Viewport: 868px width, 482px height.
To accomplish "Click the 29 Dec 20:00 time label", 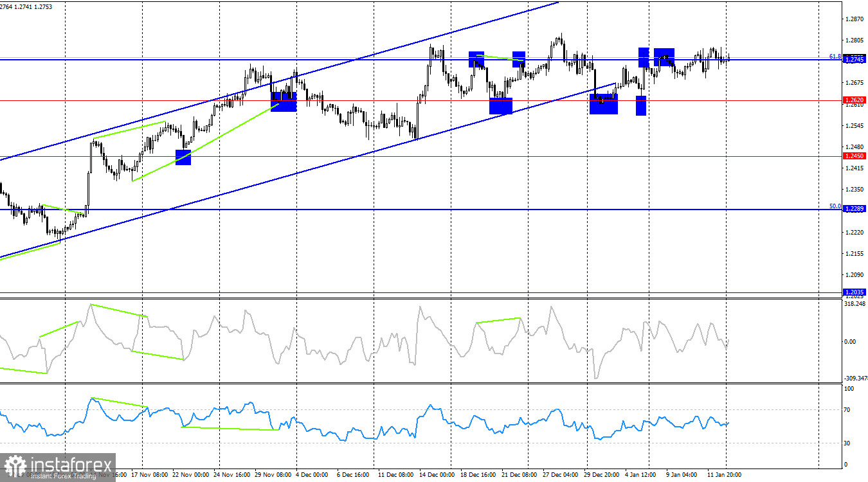I will pos(603,475).
